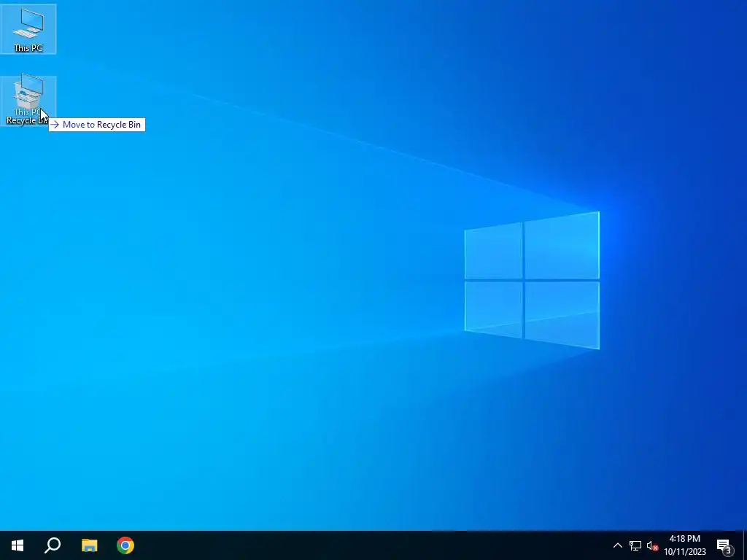Launch Google Chrome from the taskbar
The height and width of the screenshot is (560, 747).
tap(125, 545)
